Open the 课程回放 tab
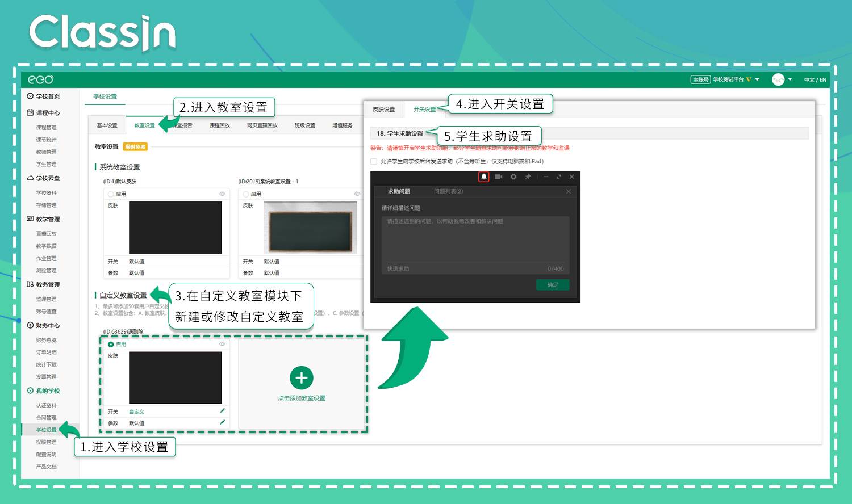852x504 pixels. pos(219,125)
